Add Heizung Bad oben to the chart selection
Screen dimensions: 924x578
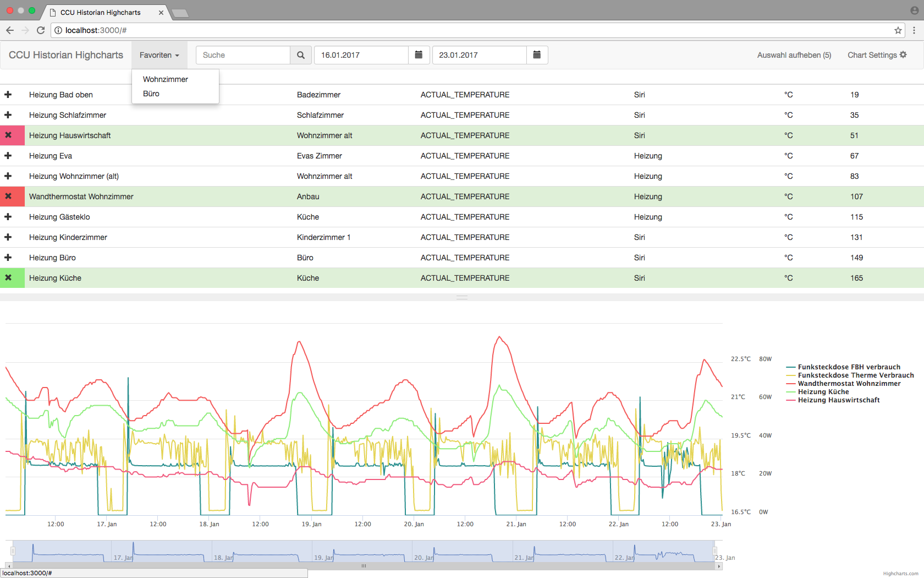tap(8, 94)
